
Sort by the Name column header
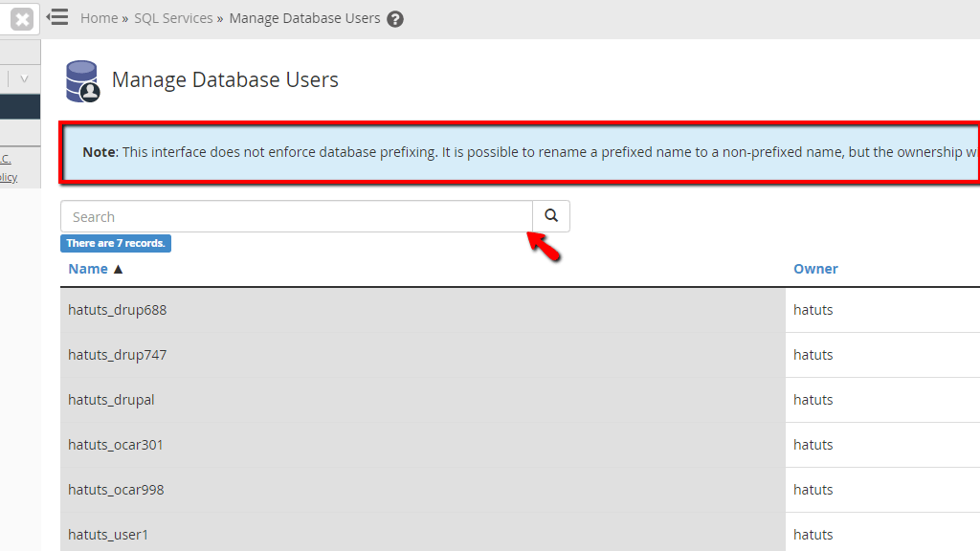point(88,269)
